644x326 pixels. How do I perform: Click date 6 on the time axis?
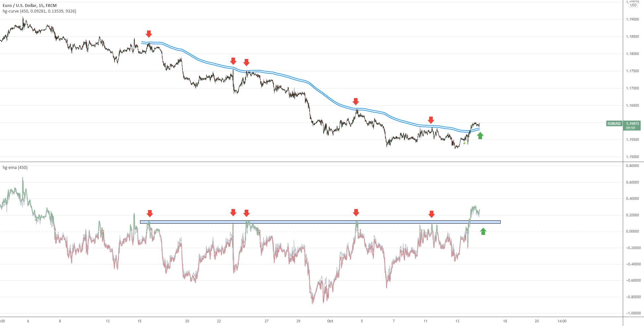[x=28, y=321]
